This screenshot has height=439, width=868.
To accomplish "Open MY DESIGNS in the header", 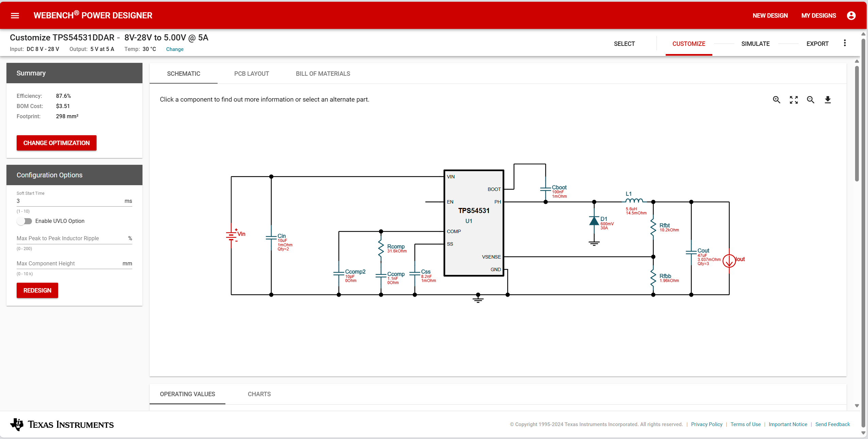I will [819, 16].
